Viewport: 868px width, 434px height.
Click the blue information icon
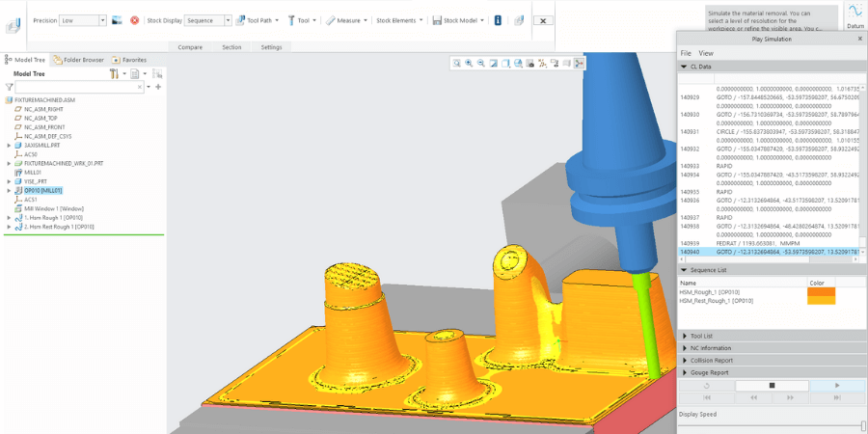(498, 19)
